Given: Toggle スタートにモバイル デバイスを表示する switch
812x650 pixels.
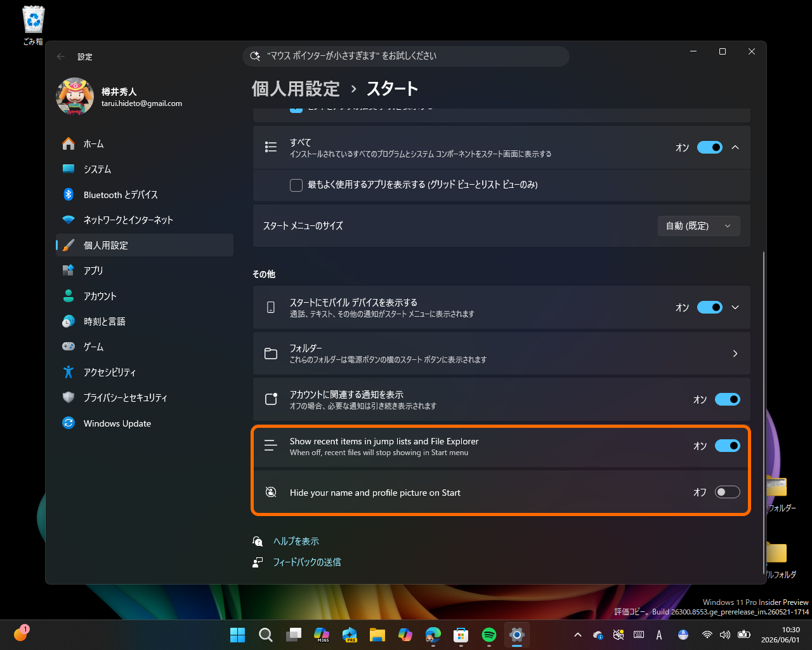Looking at the screenshot, I should click(x=710, y=307).
